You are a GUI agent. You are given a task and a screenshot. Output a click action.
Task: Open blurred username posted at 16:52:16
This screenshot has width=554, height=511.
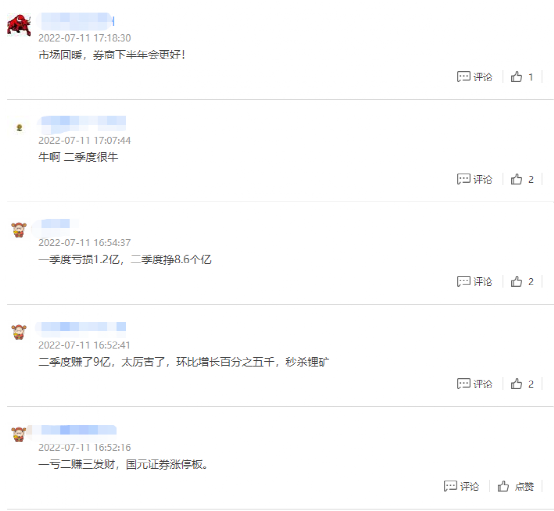(76, 430)
